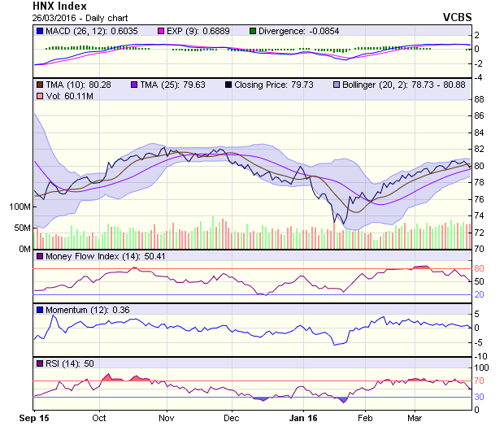
Task: Click the dark Closing Price legend swatch
Action: [x=228, y=85]
